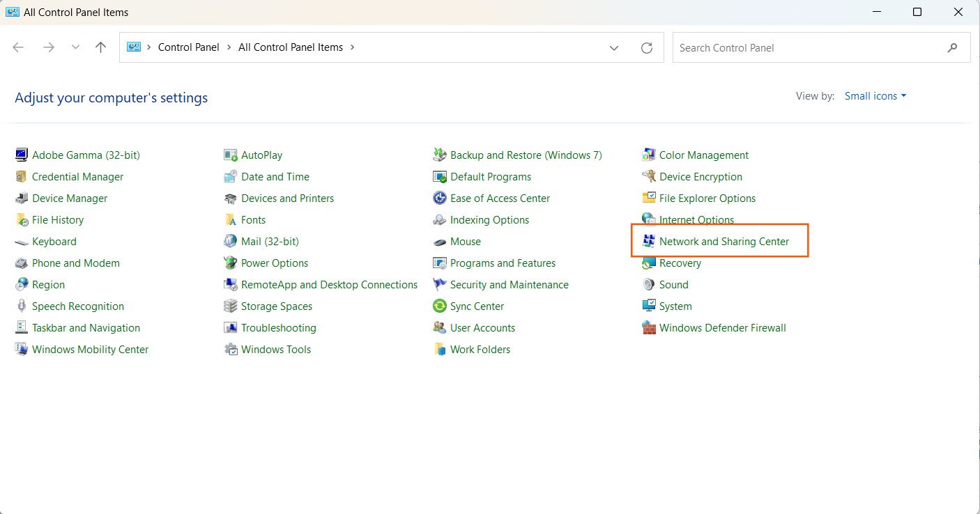
Task: Open the Internet Options link
Action: [x=696, y=219]
